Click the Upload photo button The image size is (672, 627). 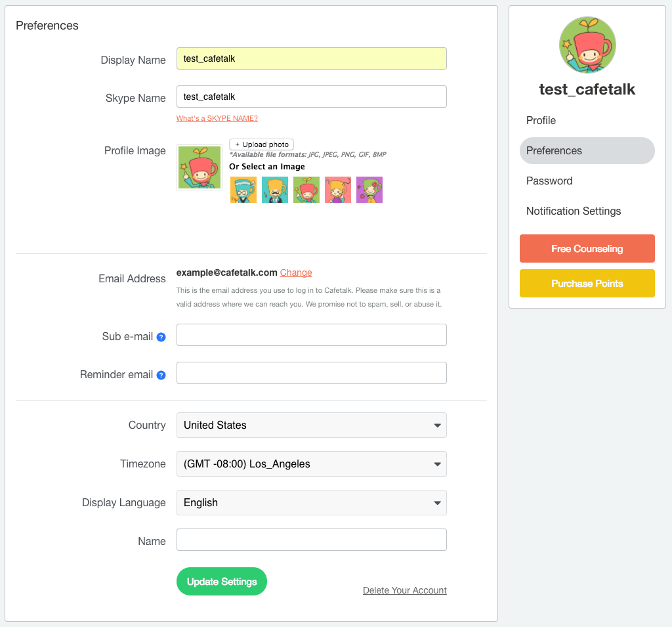coord(261,144)
